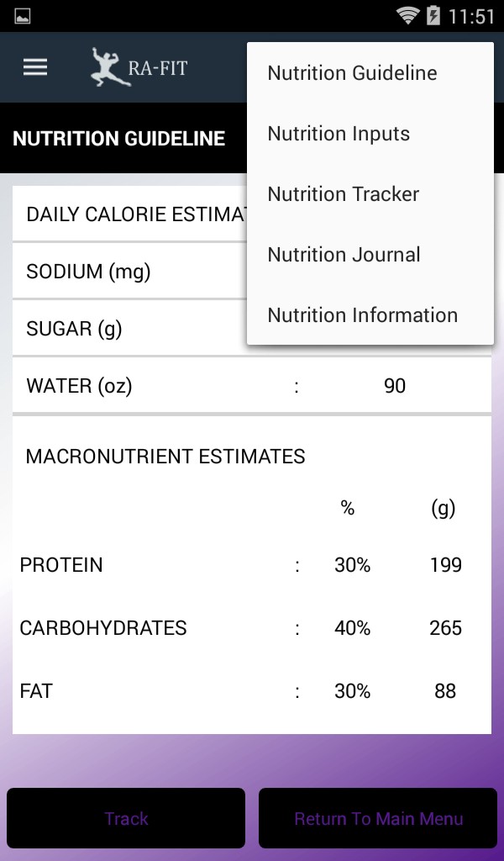Tap the WATER (oz) row
This screenshot has width=504, height=861.
[x=252, y=386]
